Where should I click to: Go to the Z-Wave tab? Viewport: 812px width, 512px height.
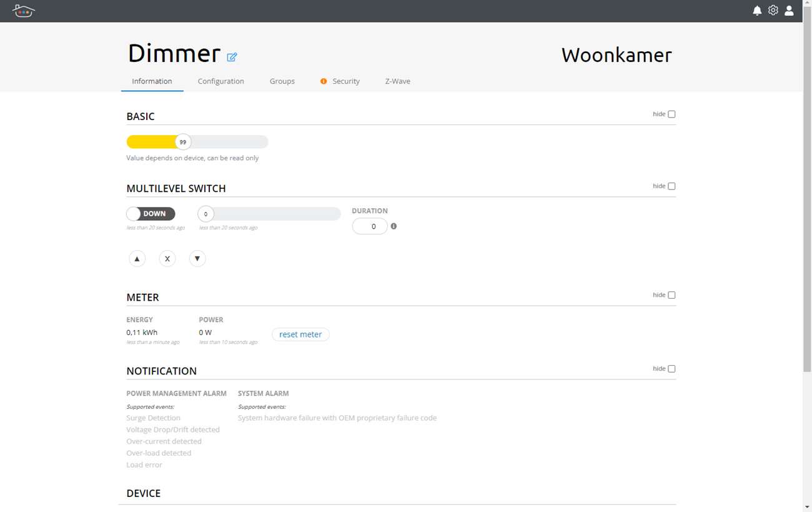point(397,81)
